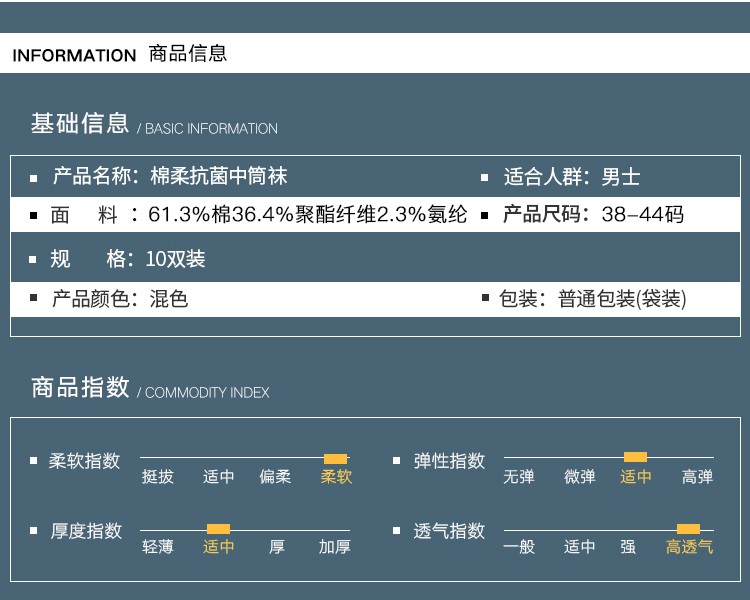Screen dimensions: 750x600
Task: Click the bullet square before 产品颜色
Action: pyautogui.click(x=34, y=299)
